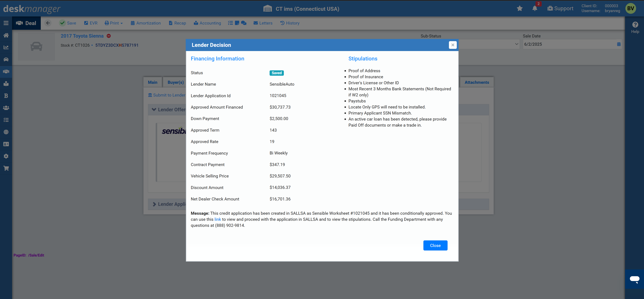Click the deskmanager logo

click(x=32, y=9)
